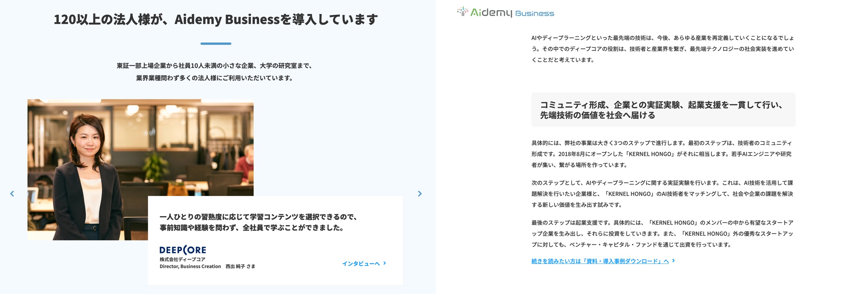The image size is (868, 294).
Task: Click the previous slide arrow in carousel
Action: (x=12, y=194)
